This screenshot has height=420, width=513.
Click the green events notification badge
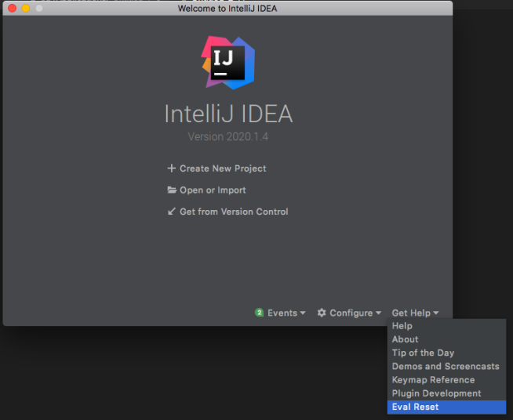(259, 313)
